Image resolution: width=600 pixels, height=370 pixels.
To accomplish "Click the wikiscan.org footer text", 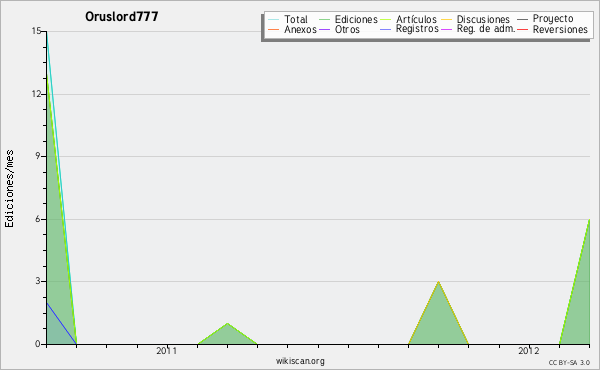I will [300, 361].
